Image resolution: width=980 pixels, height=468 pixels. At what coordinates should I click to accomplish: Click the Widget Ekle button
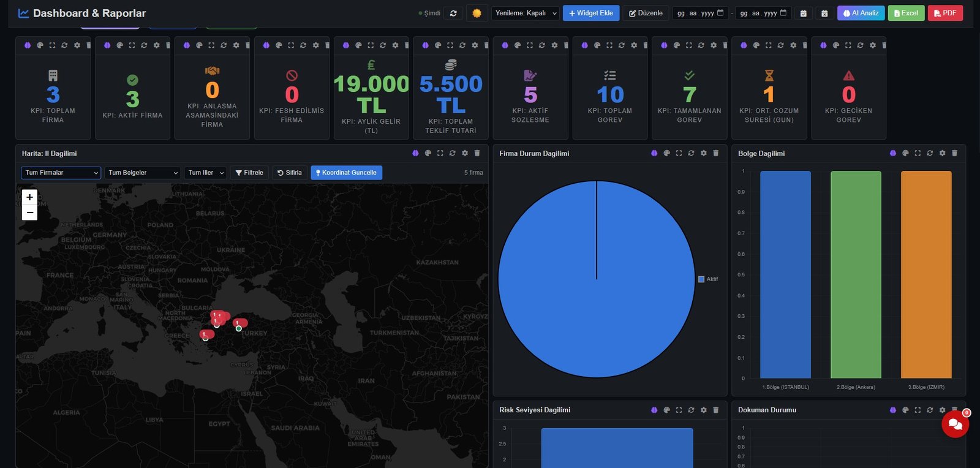tap(591, 13)
